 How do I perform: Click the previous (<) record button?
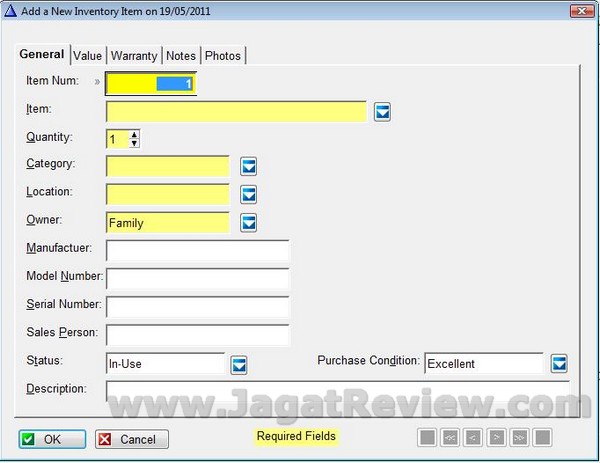coord(473,438)
